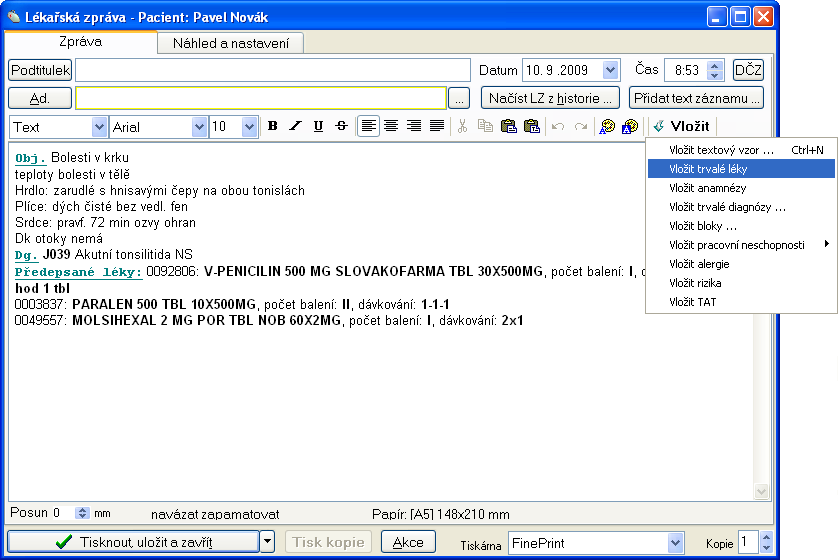Align text to the right
The image size is (838, 560).
(414, 126)
